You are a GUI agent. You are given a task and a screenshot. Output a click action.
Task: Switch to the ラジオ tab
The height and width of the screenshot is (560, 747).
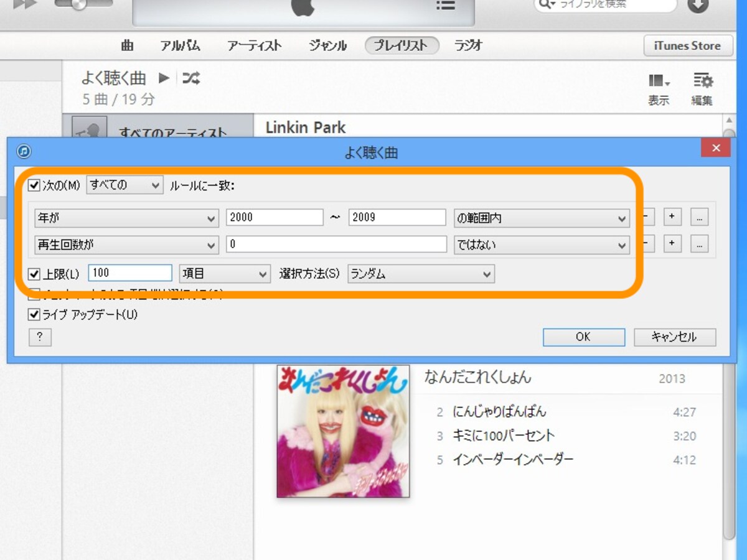click(468, 45)
